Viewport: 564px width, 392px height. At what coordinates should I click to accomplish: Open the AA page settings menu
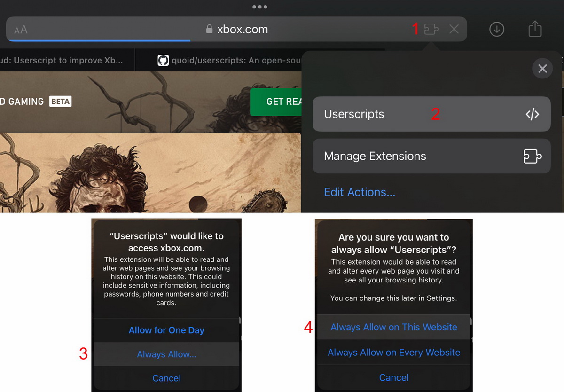pyautogui.click(x=21, y=30)
